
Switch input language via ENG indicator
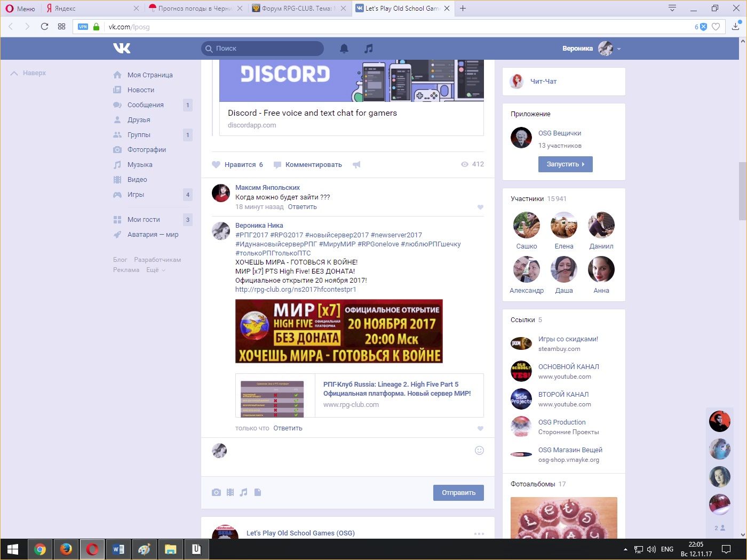tap(667, 549)
